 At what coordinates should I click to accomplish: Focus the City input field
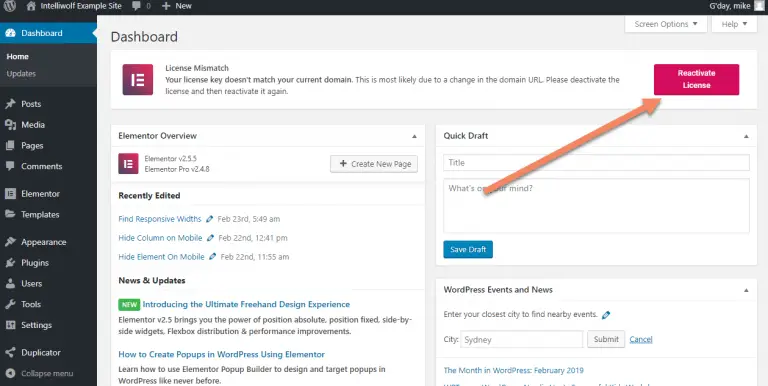(x=521, y=339)
